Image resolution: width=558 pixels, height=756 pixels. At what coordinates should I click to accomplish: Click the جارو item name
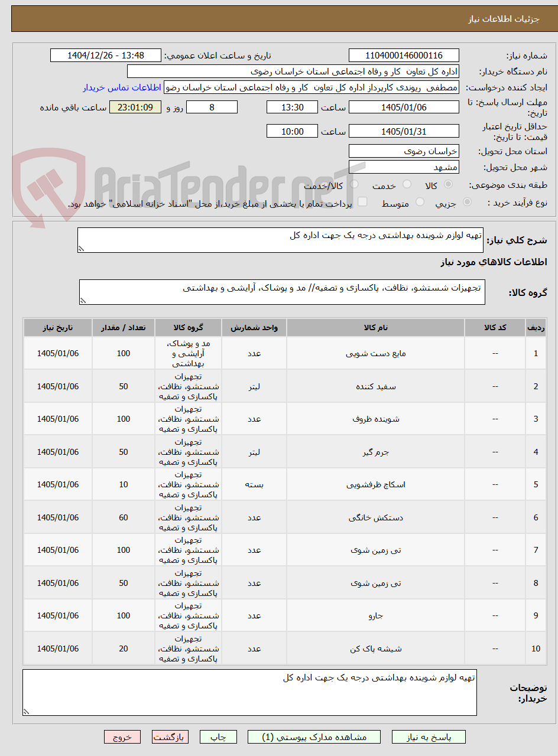pyautogui.click(x=376, y=615)
